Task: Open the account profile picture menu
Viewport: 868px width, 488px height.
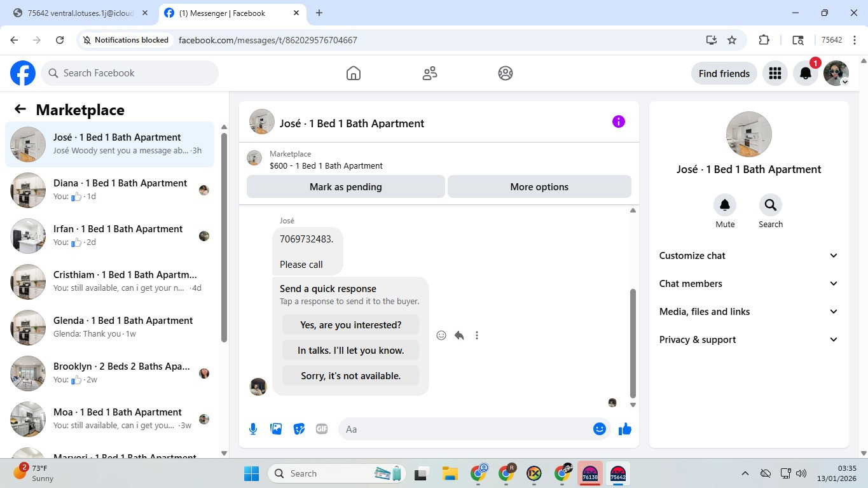Action: pyautogui.click(x=836, y=73)
